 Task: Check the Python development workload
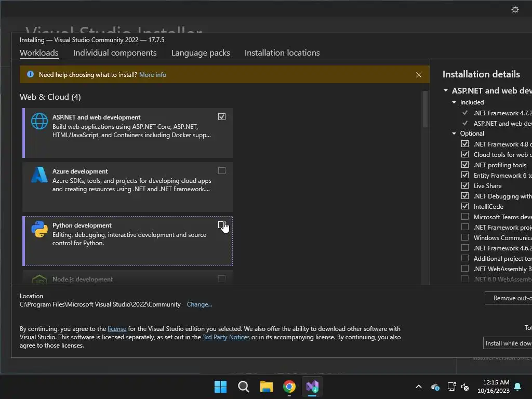point(221,225)
